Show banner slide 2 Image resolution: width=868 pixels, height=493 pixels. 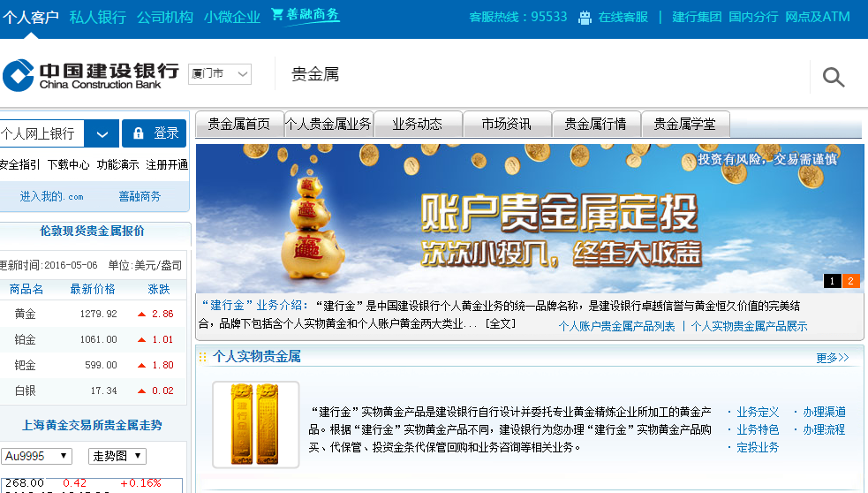(x=851, y=281)
